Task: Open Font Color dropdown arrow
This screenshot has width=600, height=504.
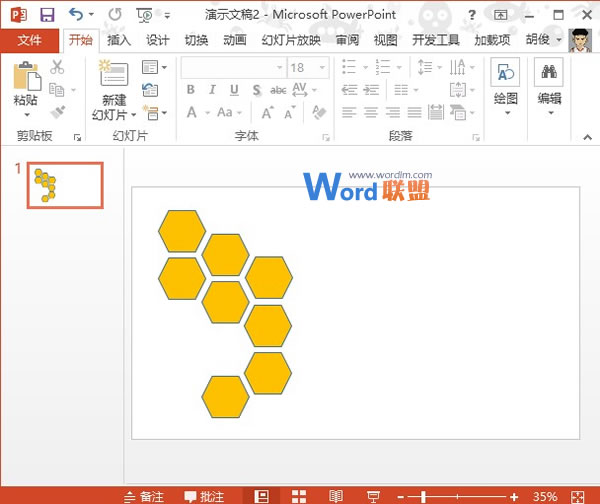Action: pyautogui.click(x=207, y=113)
